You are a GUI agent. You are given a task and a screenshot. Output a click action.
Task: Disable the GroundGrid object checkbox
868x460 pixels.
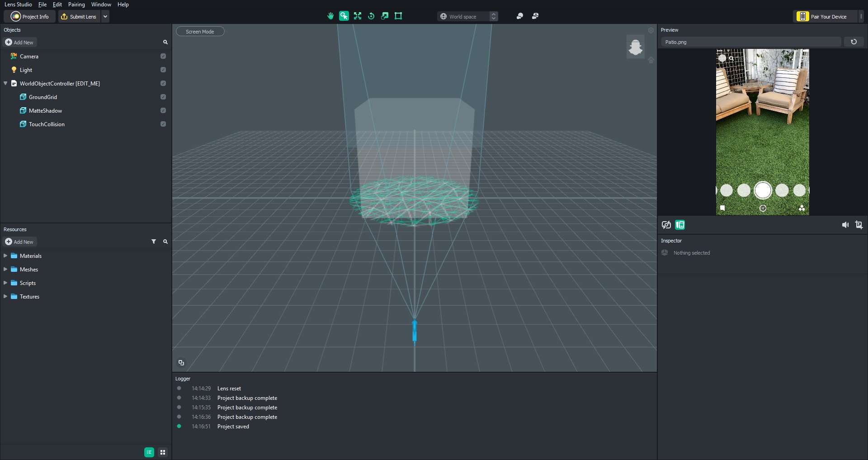pyautogui.click(x=163, y=97)
